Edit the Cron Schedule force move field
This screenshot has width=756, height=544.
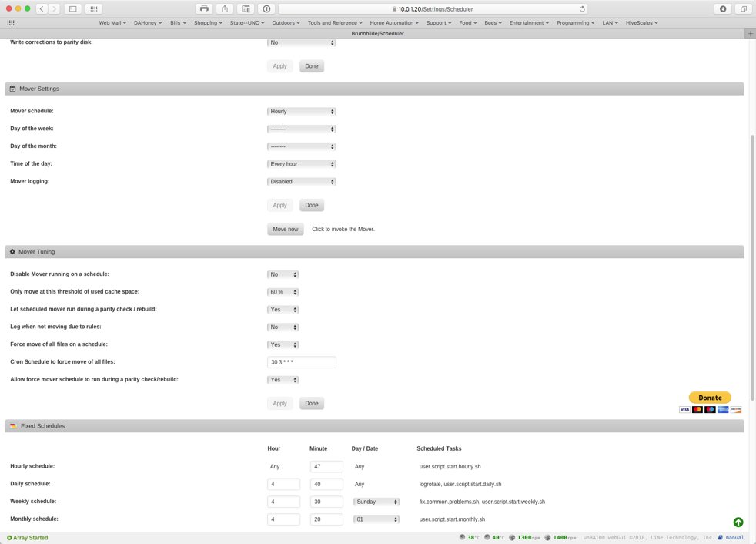(x=302, y=362)
